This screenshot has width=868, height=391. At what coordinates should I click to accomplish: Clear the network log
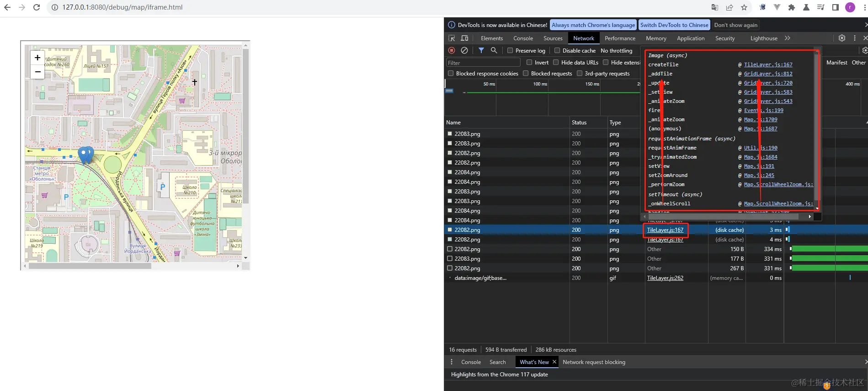pyautogui.click(x=464, y=50)
